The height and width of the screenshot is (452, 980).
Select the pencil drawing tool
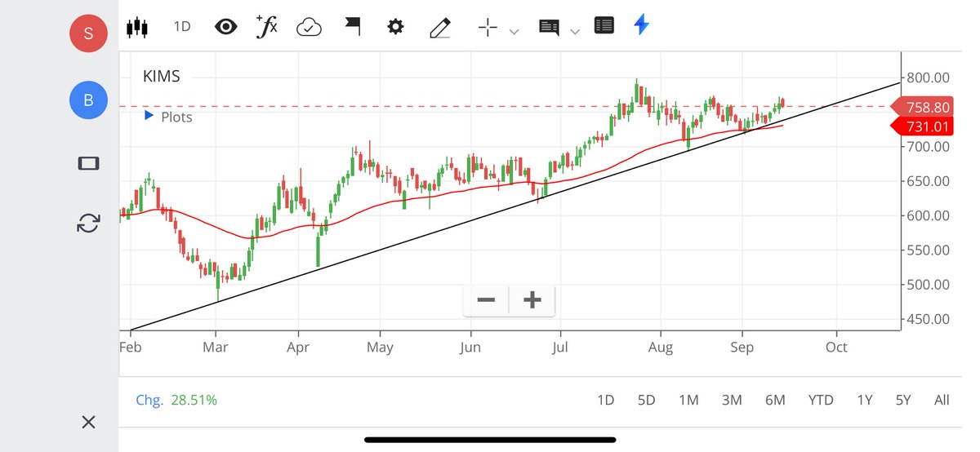pyautogui.click(x=440, y=28)
